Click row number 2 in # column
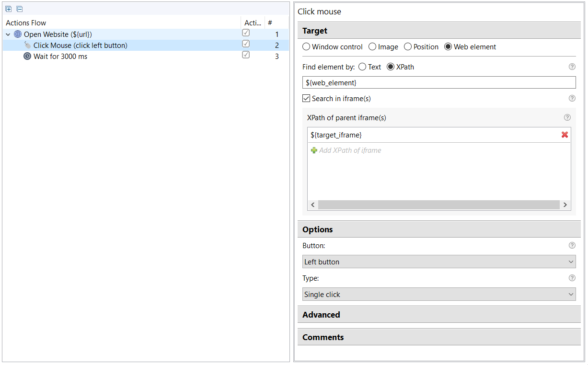 [277, 46]
